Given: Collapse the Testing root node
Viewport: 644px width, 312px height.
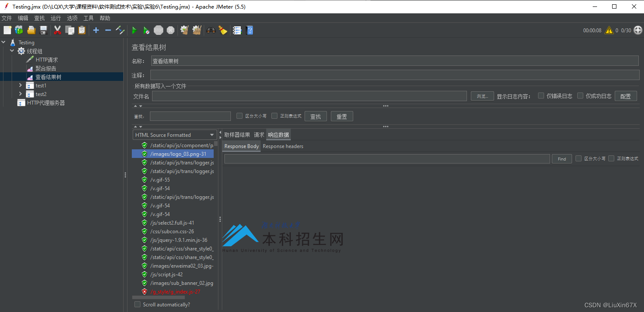Looking at the screenshot, I should [x=4, y=42].
